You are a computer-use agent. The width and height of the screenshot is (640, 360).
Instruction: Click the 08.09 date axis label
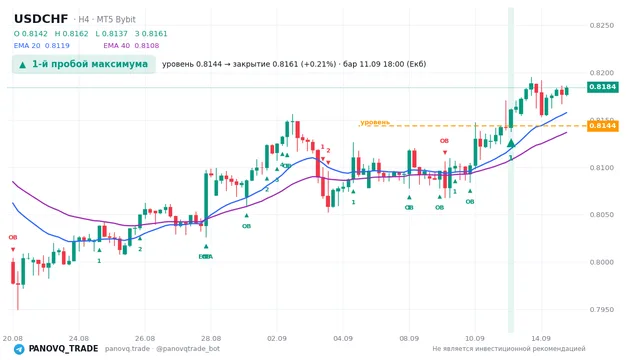pyautogui.click(x=409, y=338)
